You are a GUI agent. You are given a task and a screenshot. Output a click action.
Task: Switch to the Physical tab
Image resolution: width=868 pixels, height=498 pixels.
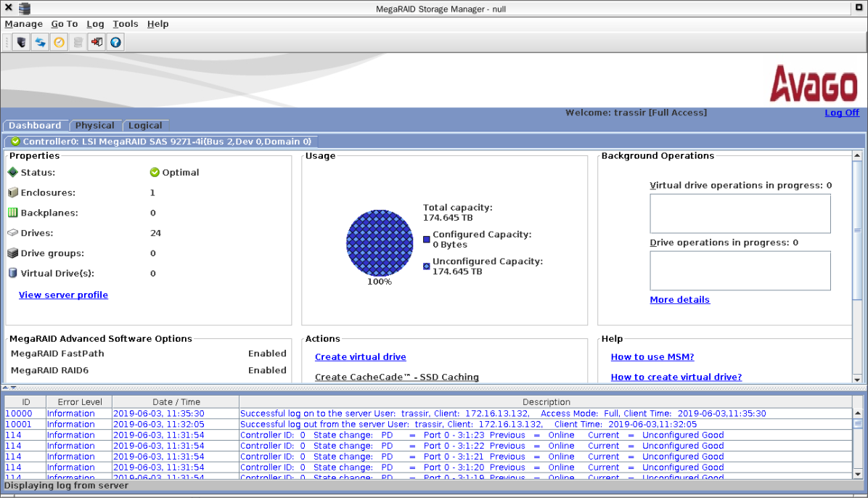[x=95, y=126]
